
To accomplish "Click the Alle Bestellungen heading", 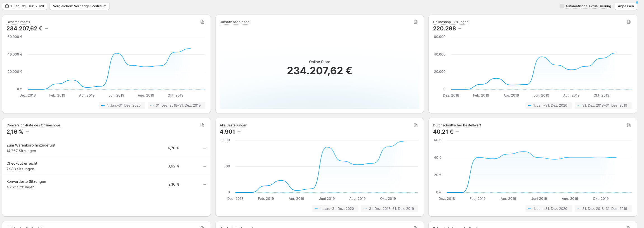I will click(x=233, y=125).
